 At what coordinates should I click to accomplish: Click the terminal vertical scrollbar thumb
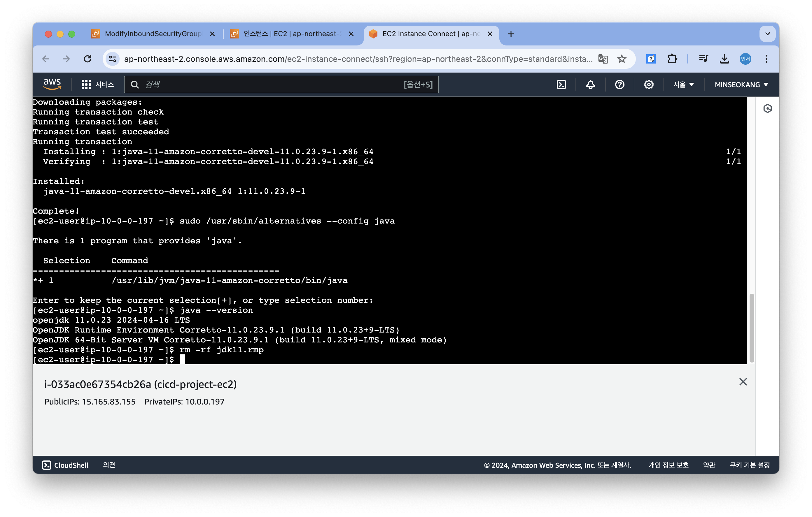click(x=751, y=328)
